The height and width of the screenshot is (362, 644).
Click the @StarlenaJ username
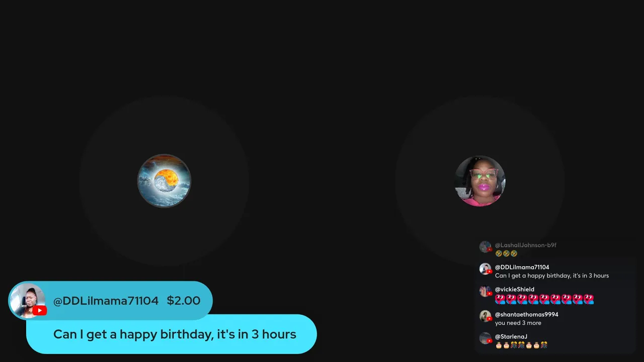511,337
